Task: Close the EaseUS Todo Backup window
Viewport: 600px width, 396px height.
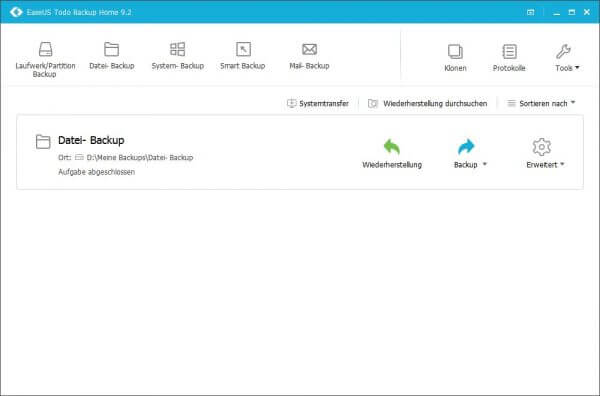Action: click(x=587, y=12)
